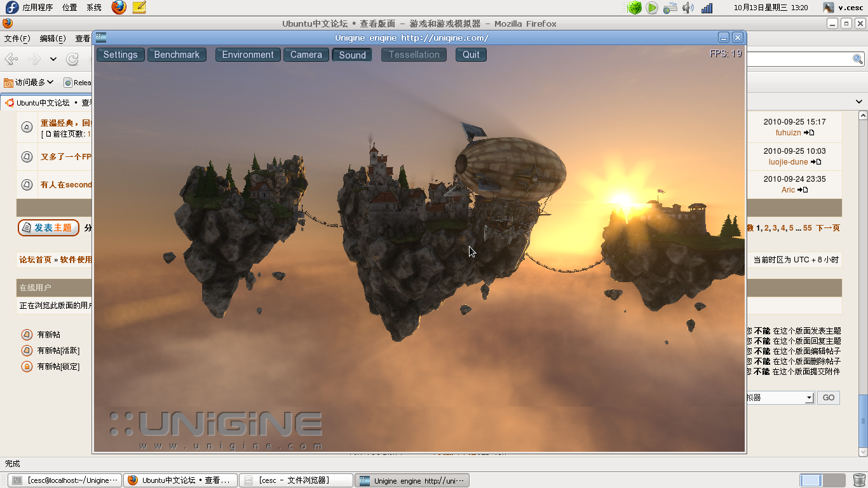Open Firefox 文件 menu
868x488 pixels.
[x=17, y=39]
